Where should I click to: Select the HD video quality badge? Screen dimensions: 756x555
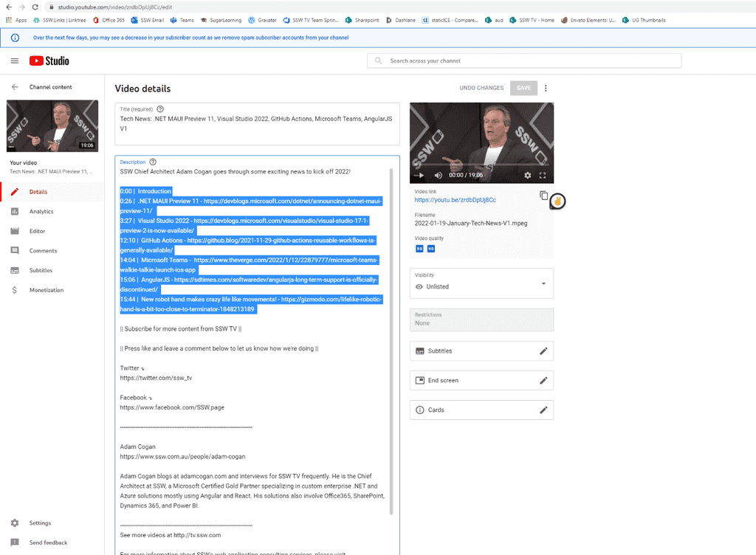(x=432, y=249)
